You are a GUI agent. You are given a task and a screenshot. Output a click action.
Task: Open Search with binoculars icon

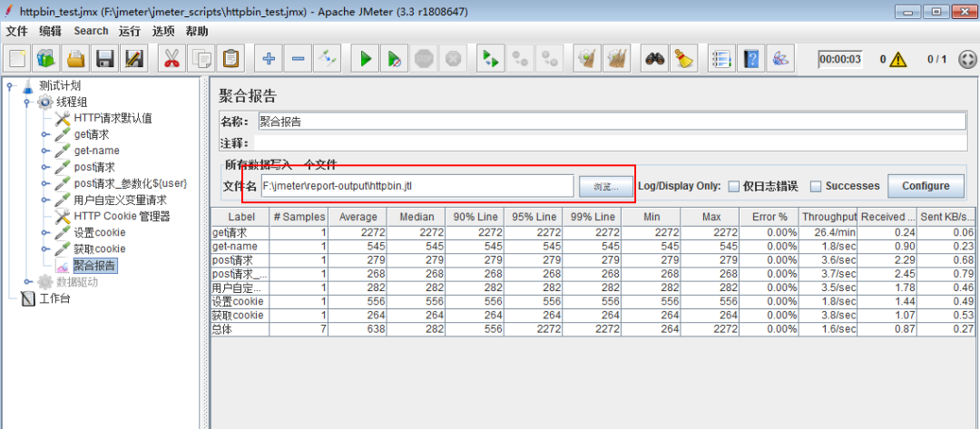point(655,59)
